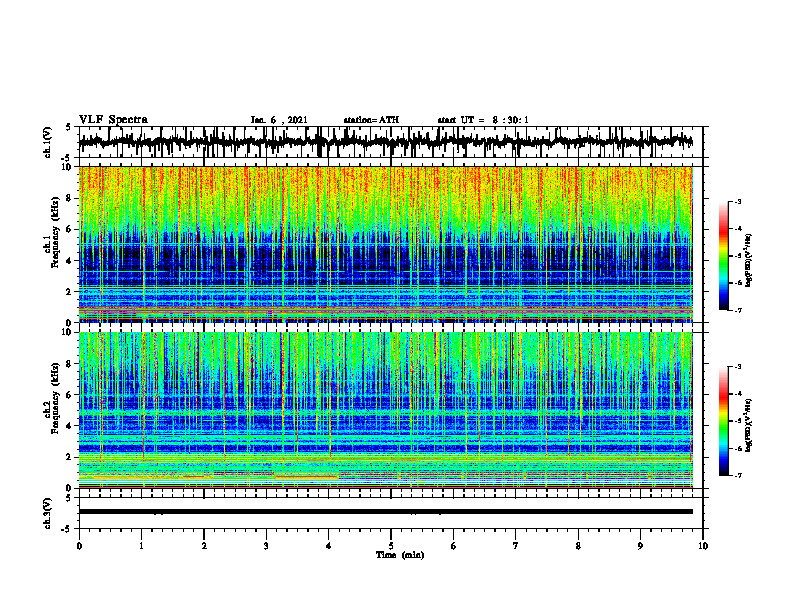Click the 10 kHz tick of ch.1 frequency axis
The image size is (792, 612).
[x=68, y=167]
